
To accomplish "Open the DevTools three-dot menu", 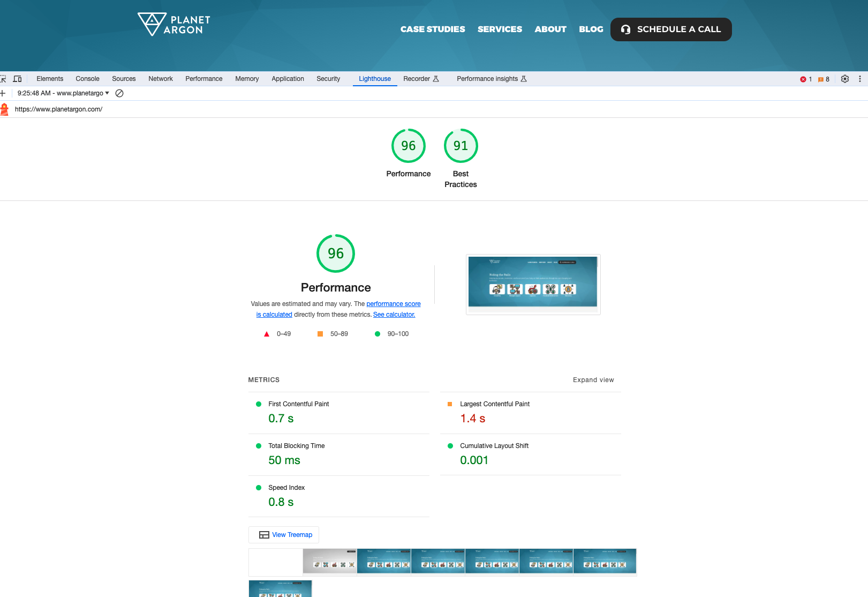I will 860,79.
